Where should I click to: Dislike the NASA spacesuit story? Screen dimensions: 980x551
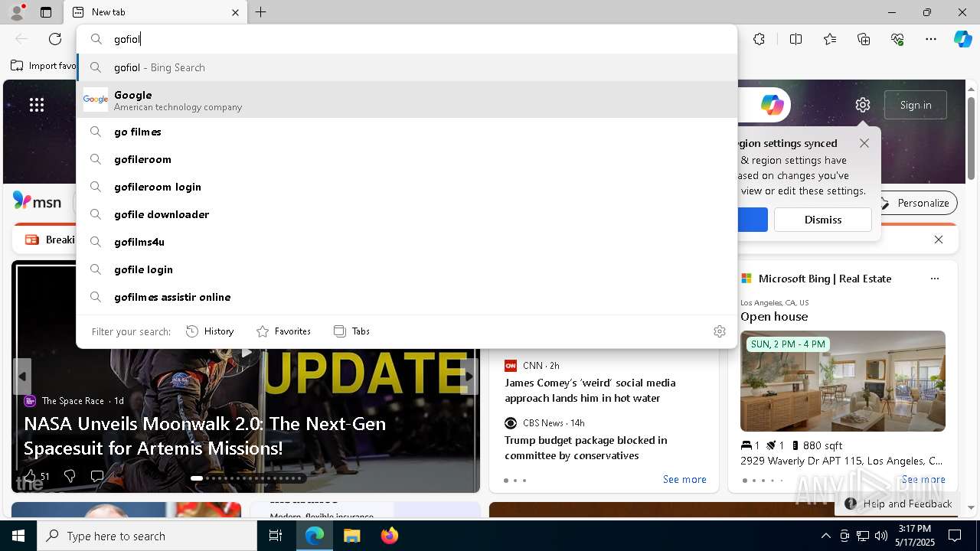coord(70,476)
